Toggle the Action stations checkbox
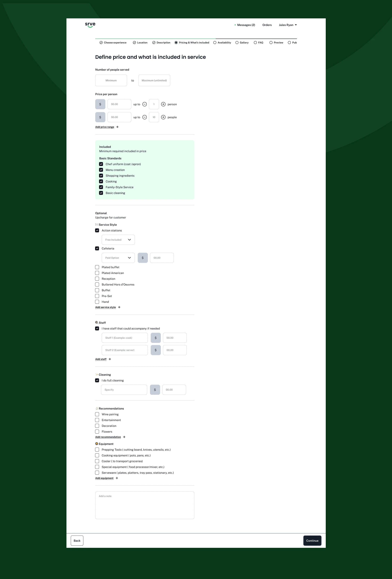This screenshot has width=392, height=579. pyautogui.click(x=97, y=230)
